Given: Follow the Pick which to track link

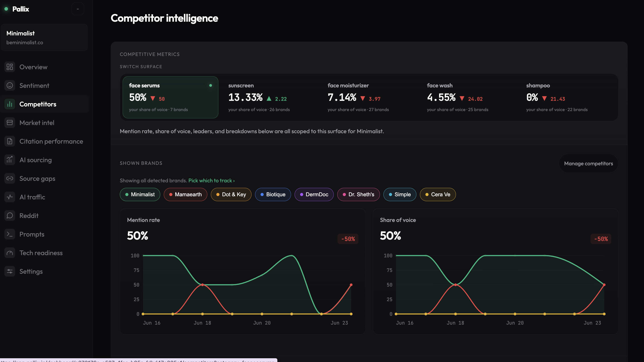Looking at the screenshot, I should (211, 181).
